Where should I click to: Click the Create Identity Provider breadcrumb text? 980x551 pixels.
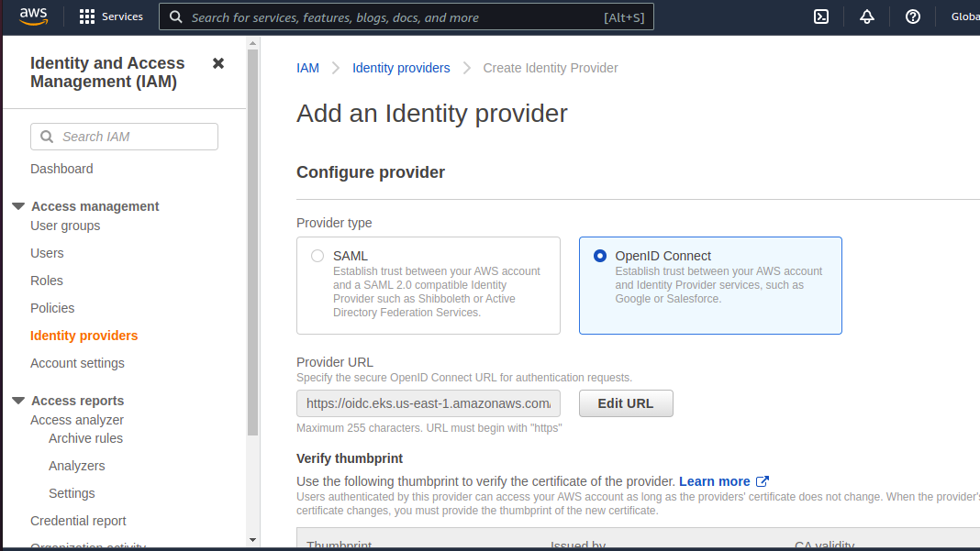tap(550, 68)
